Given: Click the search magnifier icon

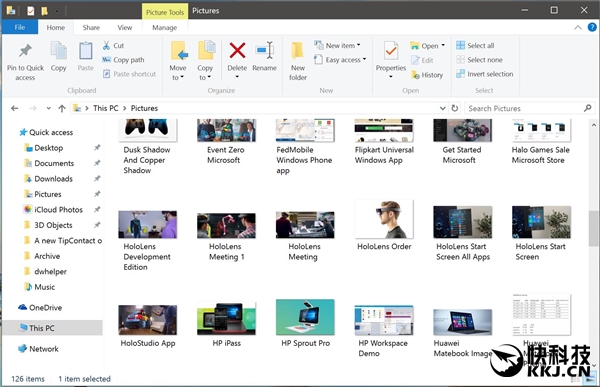Looking at the screenshot, I should pos(587,108).
